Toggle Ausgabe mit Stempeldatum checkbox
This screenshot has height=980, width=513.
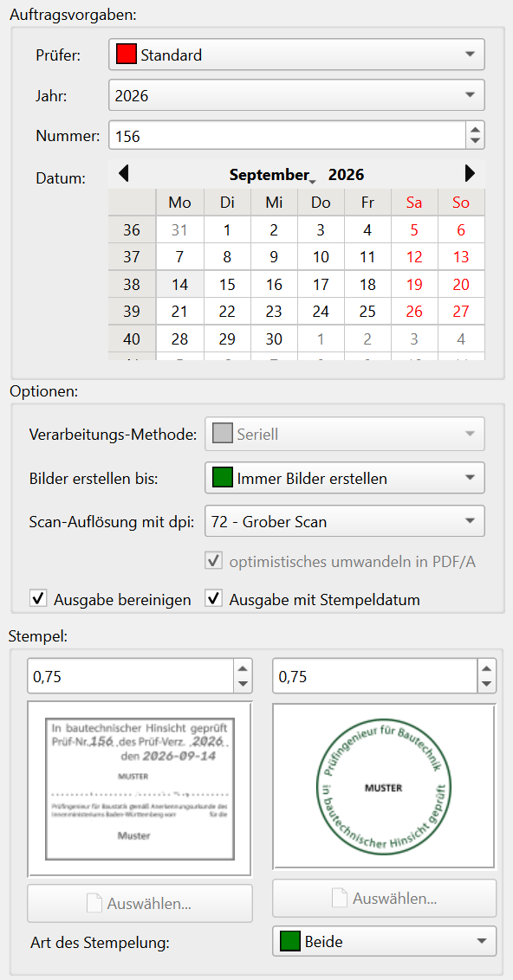(x=215, y=599)
